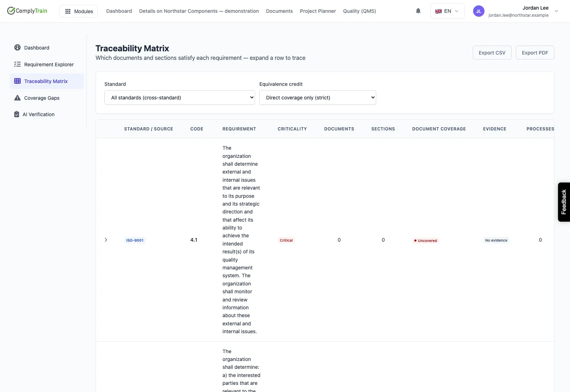Click the Requirement column header

(x=239, y=129)
